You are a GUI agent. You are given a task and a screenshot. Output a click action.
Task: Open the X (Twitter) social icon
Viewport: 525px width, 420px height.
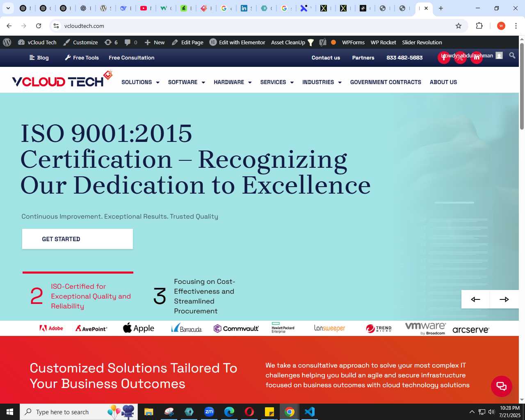pyautogui.click(x=460, y=57)
